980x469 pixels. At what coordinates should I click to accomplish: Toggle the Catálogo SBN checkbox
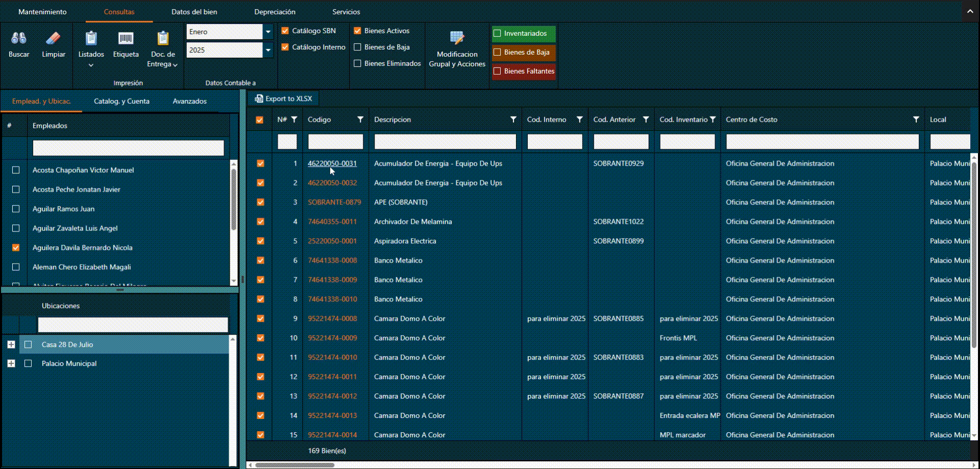(285, 31)
